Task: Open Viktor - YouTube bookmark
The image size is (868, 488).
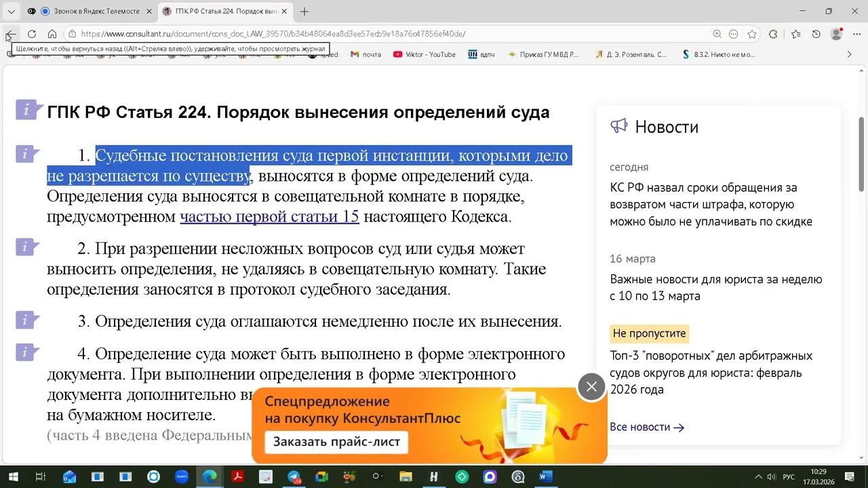Action: pyautogui.click(x=425, y=54)
